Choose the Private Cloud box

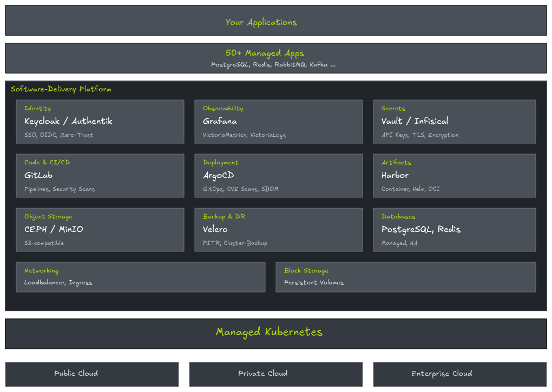pos(275,374)
